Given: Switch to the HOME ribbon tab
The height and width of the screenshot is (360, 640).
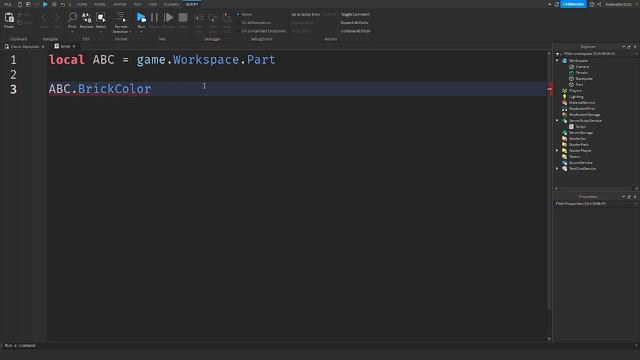Looking at the screenshot, I should pos(82,4).
